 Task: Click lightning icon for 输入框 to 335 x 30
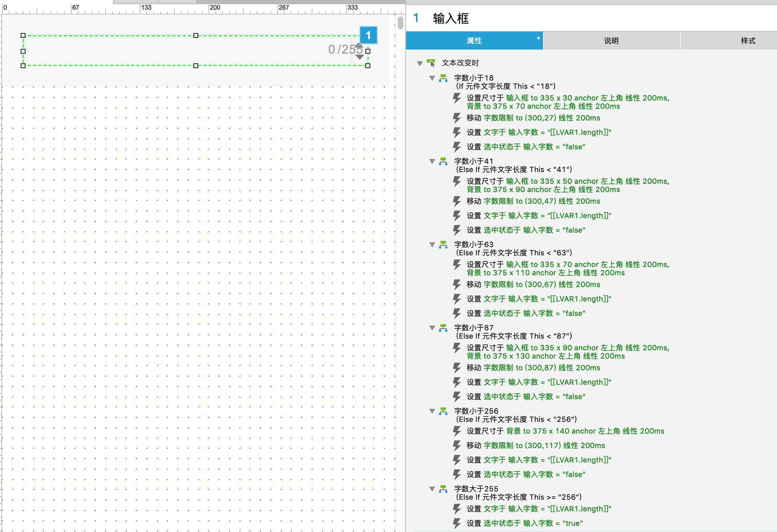click(457, 98)
